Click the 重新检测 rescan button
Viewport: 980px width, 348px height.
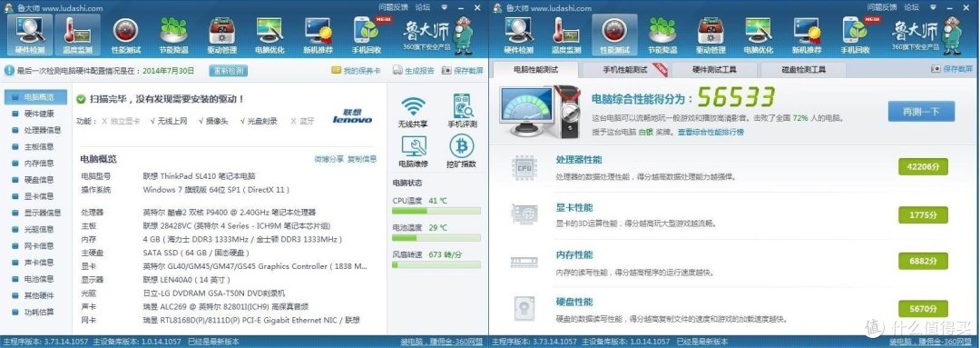(x=228, y=71)
